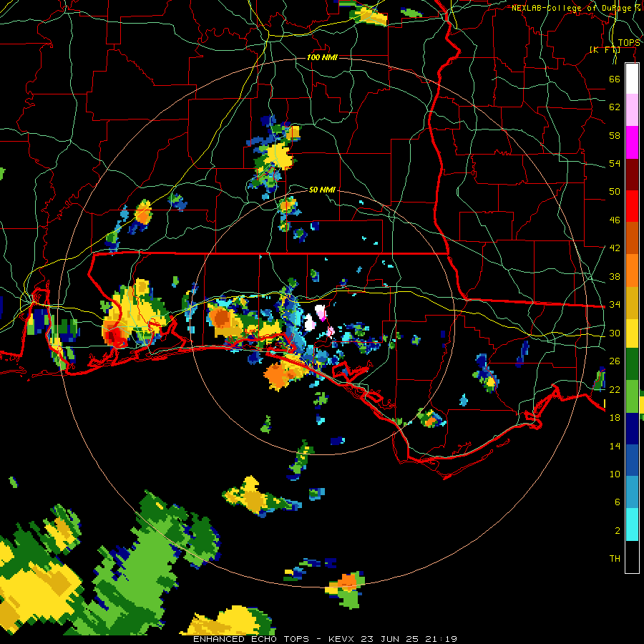Click the 66 legend value

click(x=615, y=79)
